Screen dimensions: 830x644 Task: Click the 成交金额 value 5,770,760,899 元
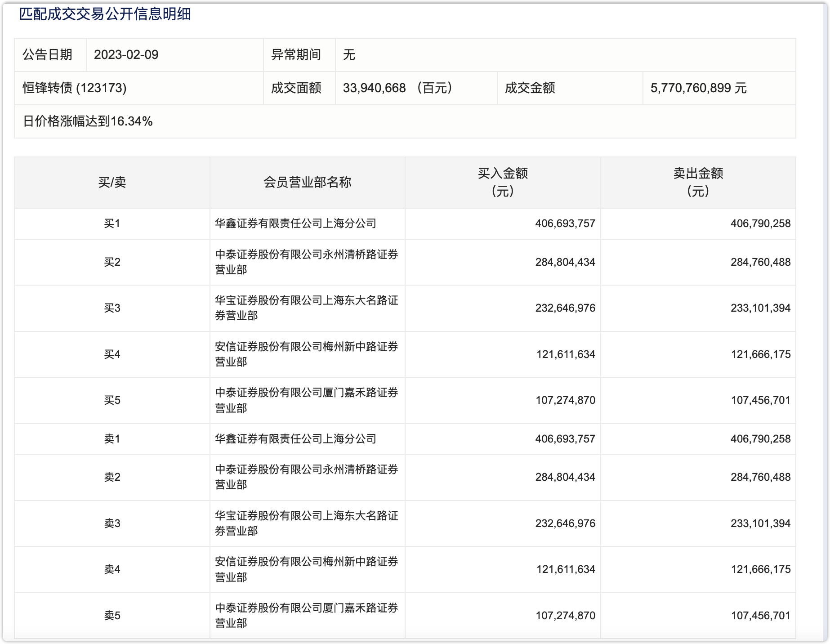point(698,88)
